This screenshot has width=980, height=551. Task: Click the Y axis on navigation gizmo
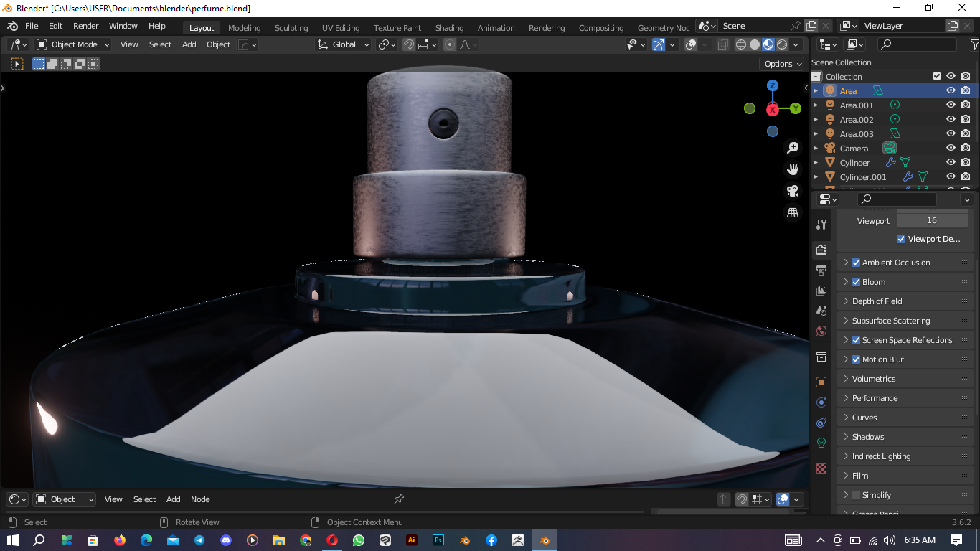point(796,108)
